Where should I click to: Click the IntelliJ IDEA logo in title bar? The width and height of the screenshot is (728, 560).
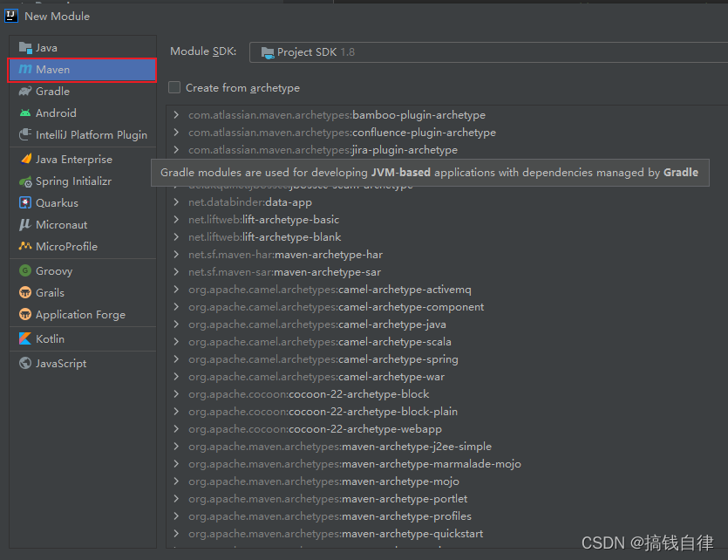pos(11,16)
